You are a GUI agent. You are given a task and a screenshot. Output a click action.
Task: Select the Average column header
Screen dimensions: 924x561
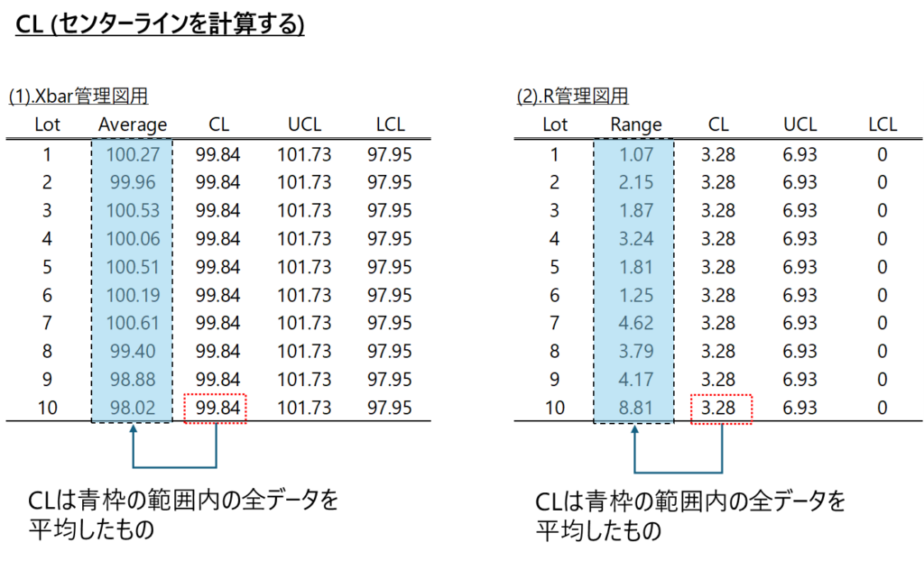[133, 124]
